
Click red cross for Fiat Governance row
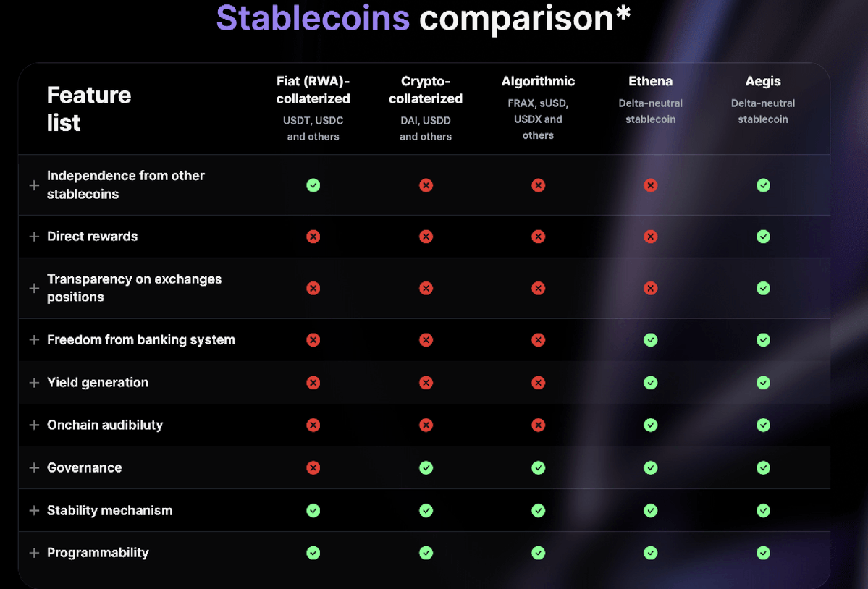pos(313,468)
